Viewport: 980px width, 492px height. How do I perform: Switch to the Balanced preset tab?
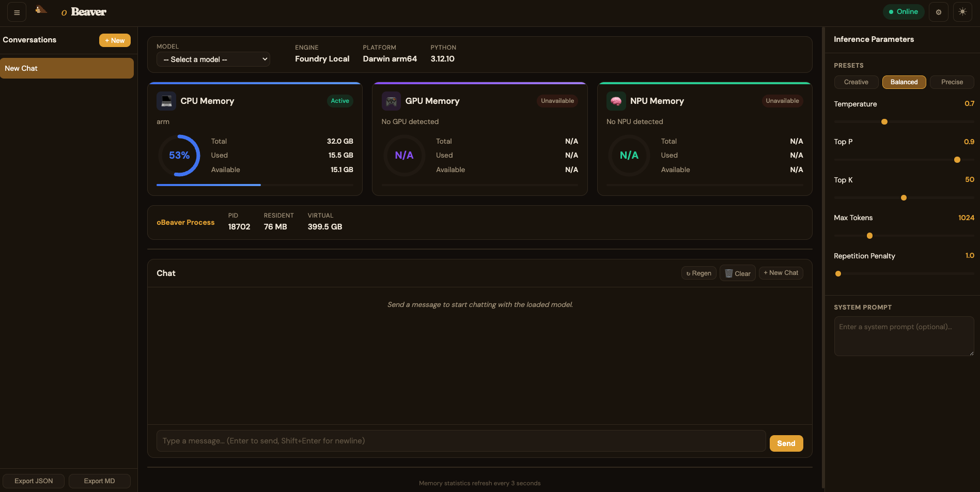click(x=904, y=82)
